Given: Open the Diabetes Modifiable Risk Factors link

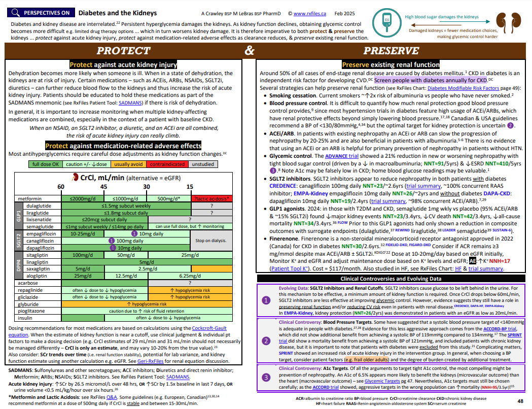Looking at the screenshot, I should tap(463, 88).
